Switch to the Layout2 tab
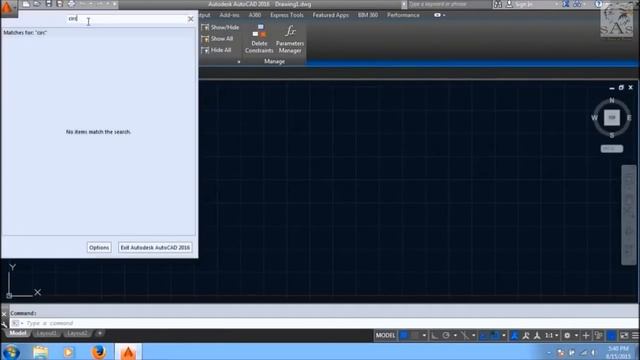 coord(77,333)
